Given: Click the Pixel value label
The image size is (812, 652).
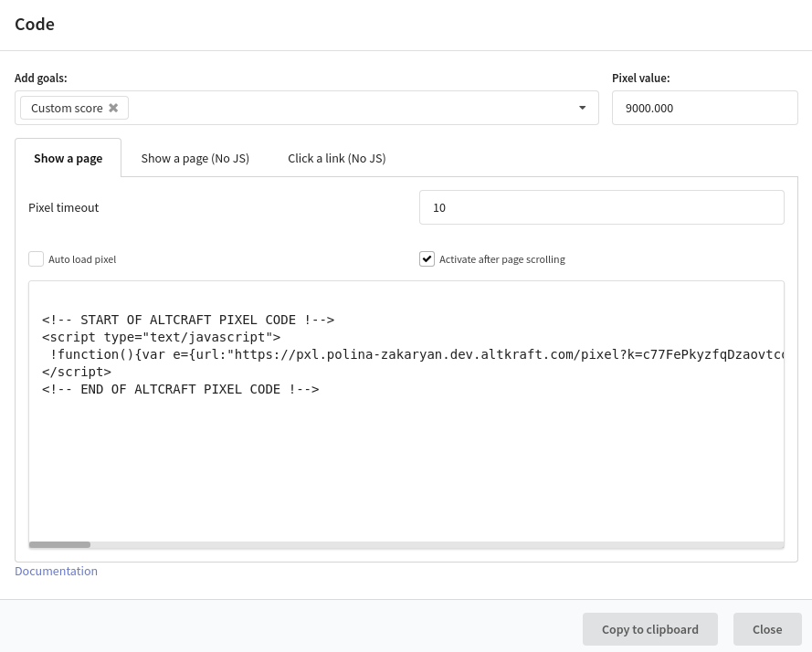Looking at the screenshot, I should 640,78.
